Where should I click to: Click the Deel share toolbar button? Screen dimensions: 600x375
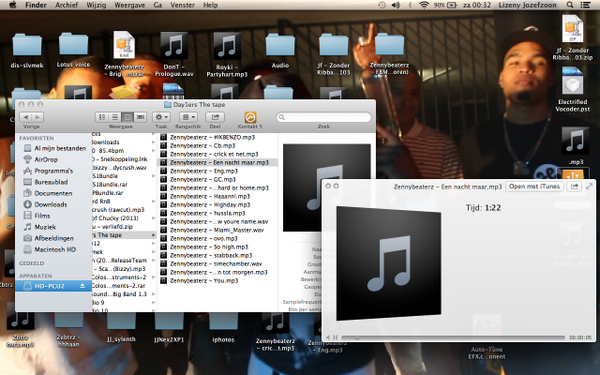(215, 117)
